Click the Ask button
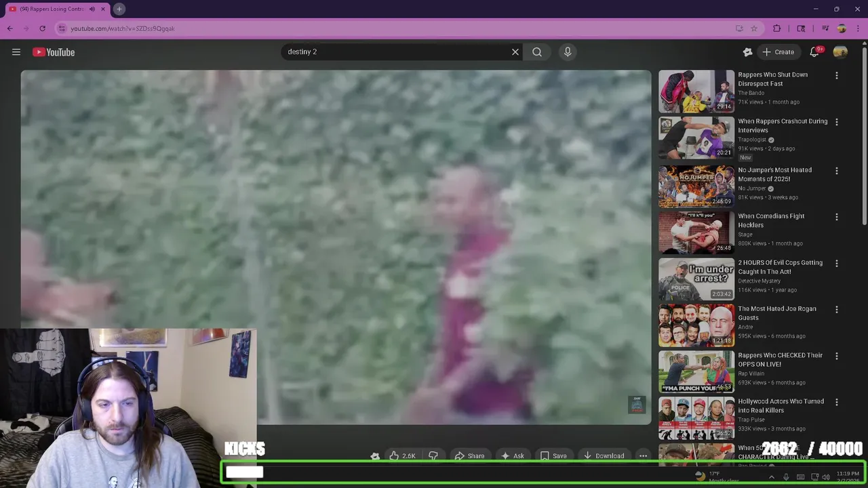The width and height of the screenshot is (868, 488). coord(512,456)
